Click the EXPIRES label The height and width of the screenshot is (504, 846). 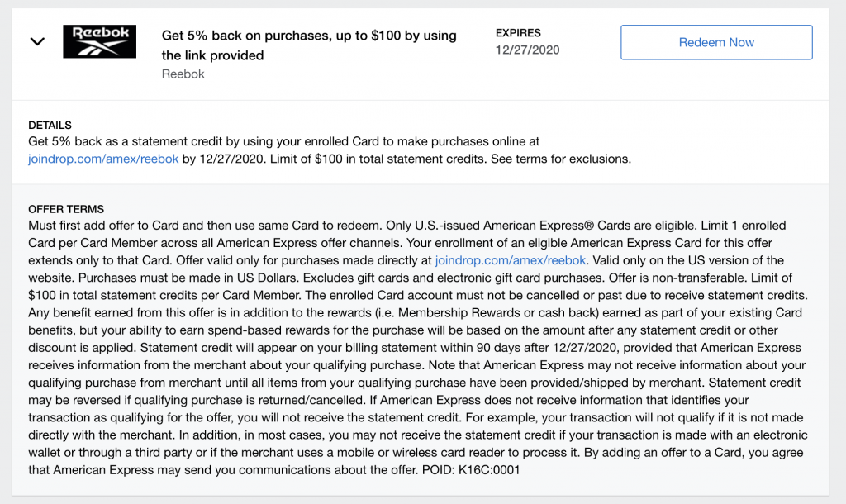pyautogui.click(x=518, y=33)
